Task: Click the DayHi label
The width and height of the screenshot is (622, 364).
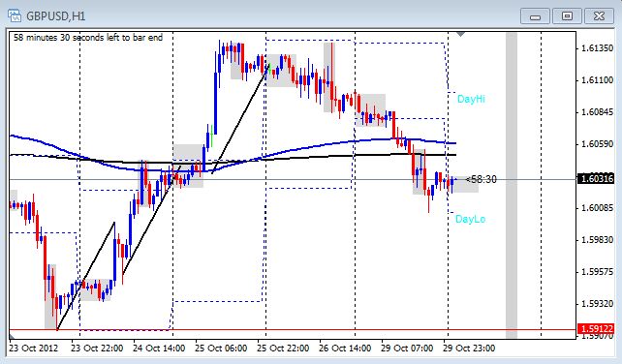Action: click(x=471, y=99)
